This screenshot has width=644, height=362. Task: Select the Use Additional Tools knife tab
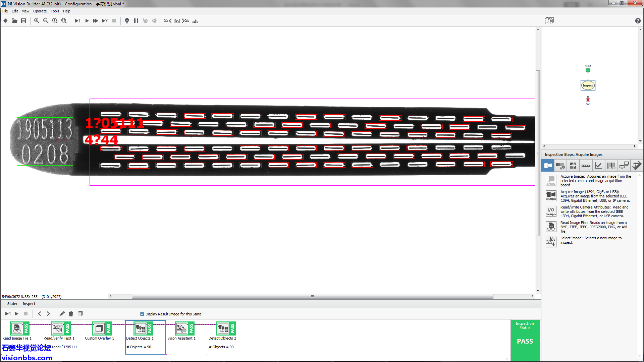coord(636,166)
